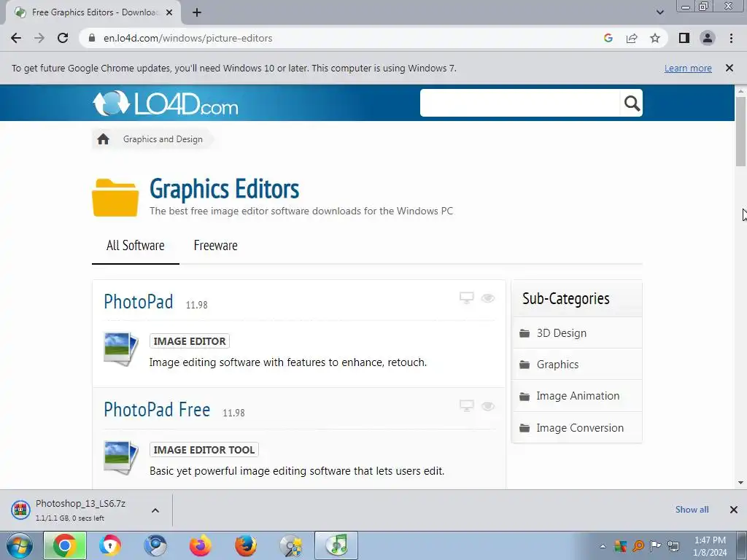Open the Chrome profile avatar

pos(708,38)
